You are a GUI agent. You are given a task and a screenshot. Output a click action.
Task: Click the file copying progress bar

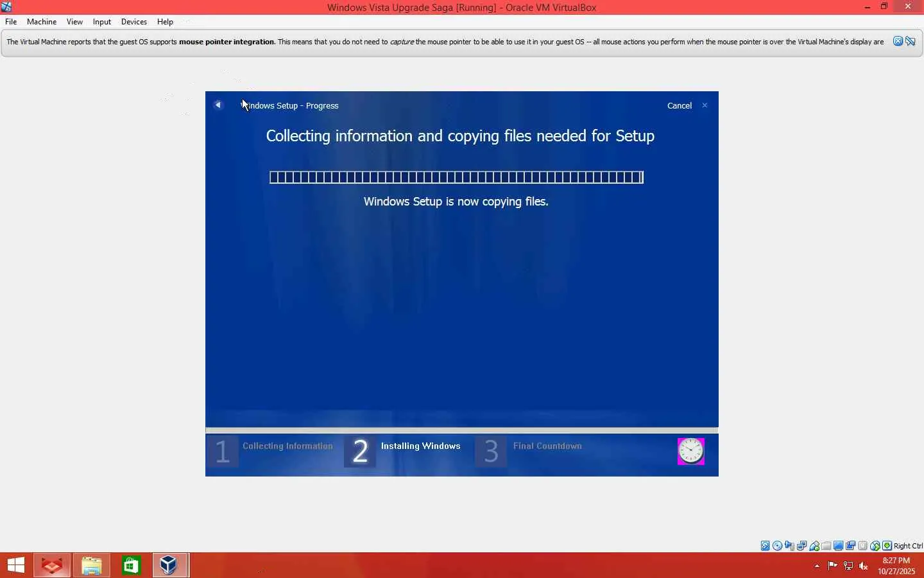tap(456, 177)
